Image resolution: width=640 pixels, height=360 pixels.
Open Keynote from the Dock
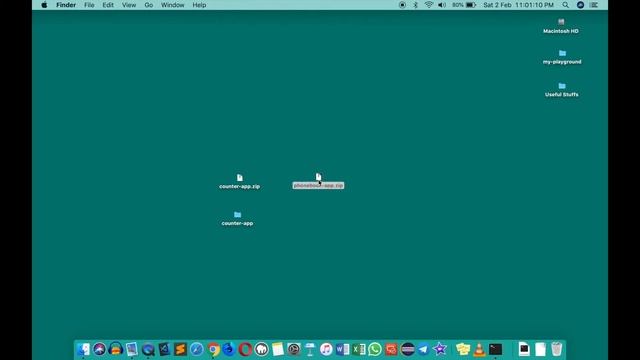310,349
